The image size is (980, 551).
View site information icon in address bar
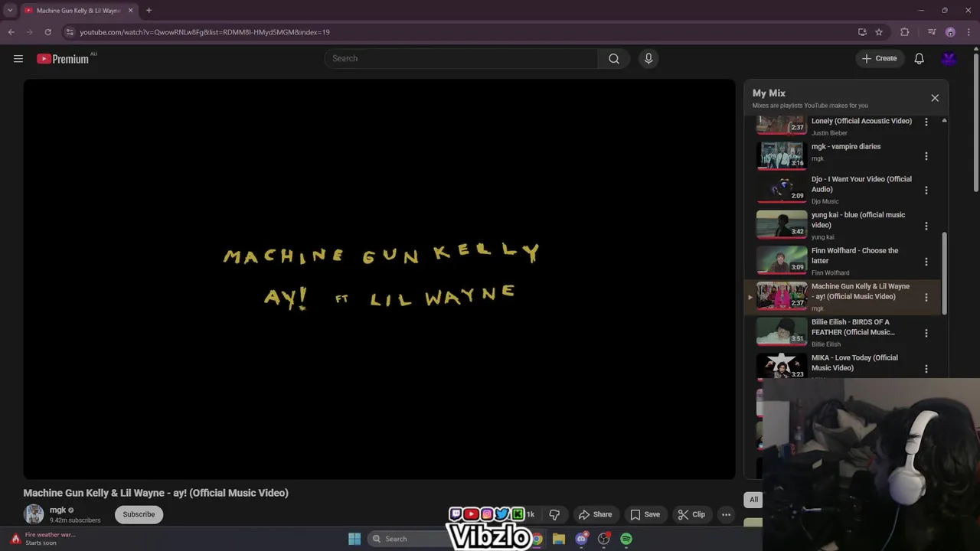[70, 32]
